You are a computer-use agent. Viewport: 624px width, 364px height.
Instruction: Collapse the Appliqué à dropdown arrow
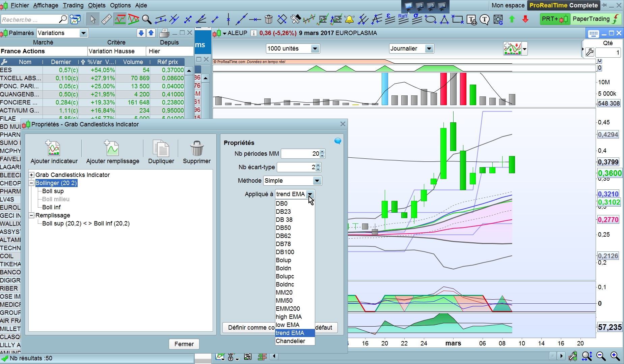310,194
